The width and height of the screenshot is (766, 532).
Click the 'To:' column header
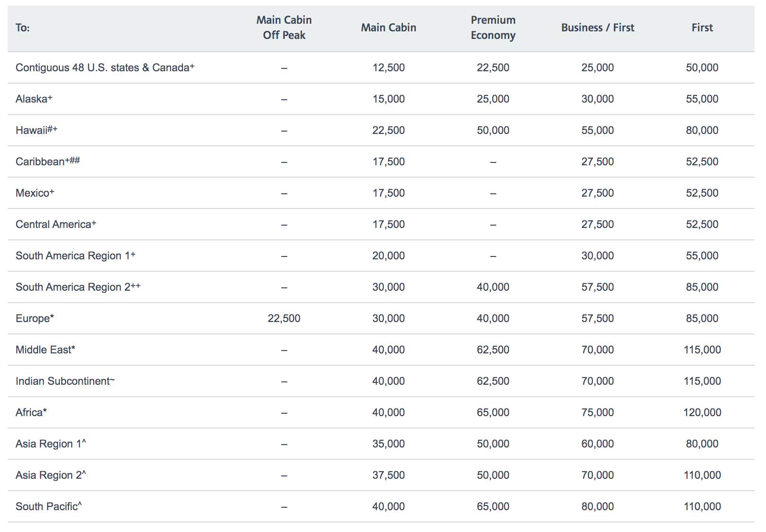[x=22, y=27]
